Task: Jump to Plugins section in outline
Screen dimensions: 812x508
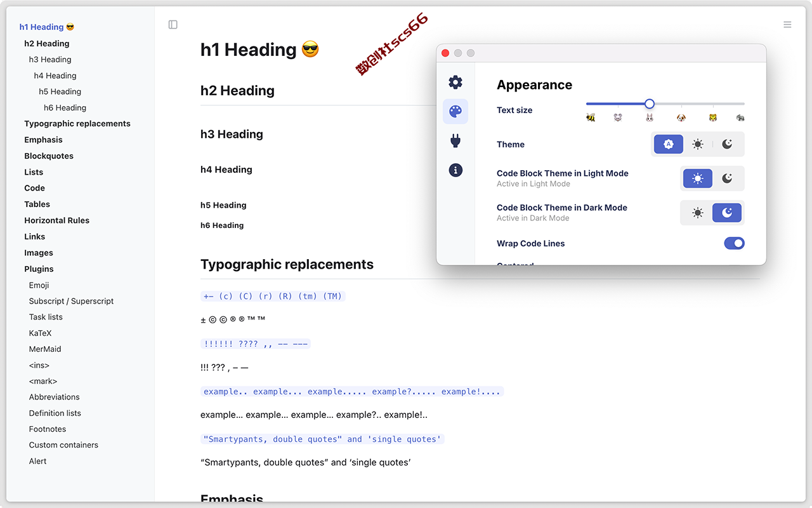Action: pos(39,269)
